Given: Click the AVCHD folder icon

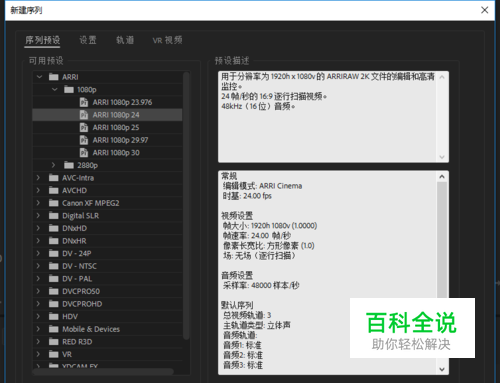Looking at the screenshot, I should (53, 190).
